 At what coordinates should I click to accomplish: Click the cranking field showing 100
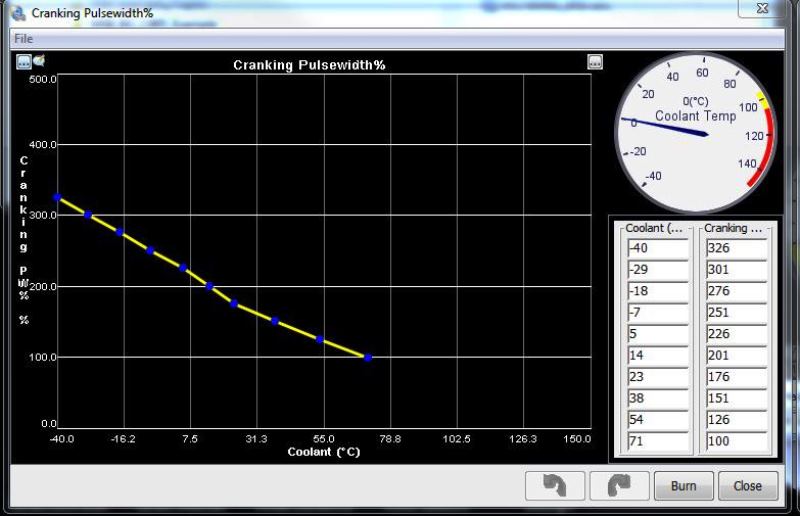point(735,441)
